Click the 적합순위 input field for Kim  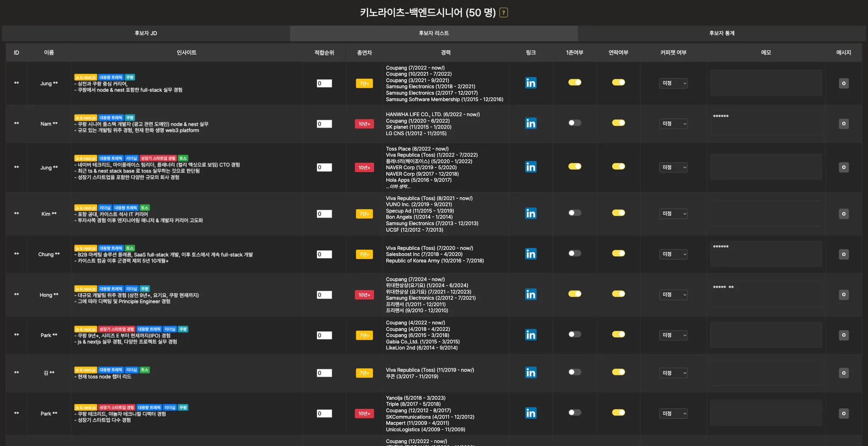(324, 214)
